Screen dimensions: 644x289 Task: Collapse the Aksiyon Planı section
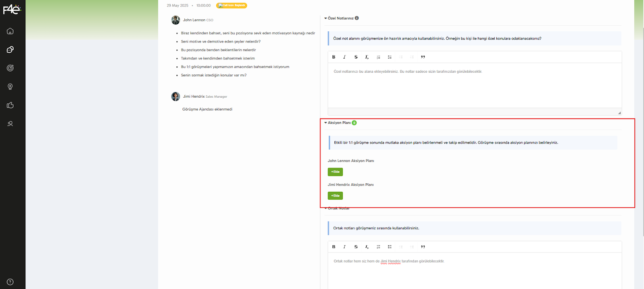326,123
